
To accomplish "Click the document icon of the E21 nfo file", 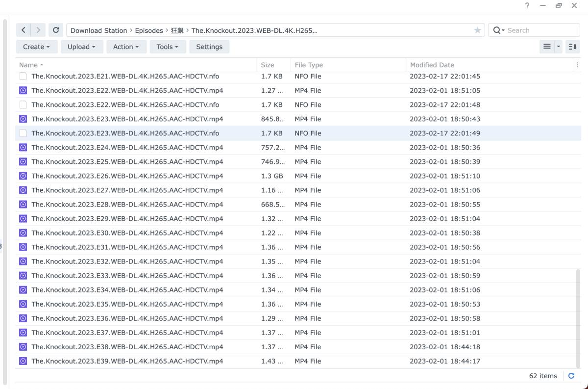I will tap(23, 76).
